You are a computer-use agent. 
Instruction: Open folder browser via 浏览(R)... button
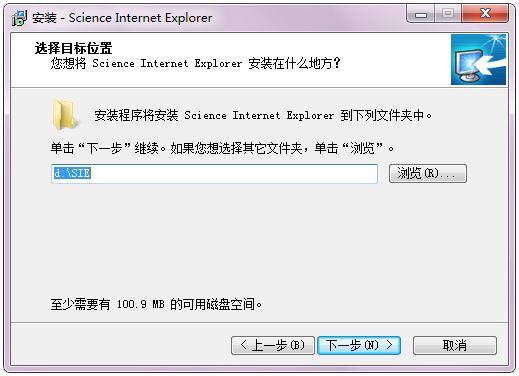click(x=428, y=173)
